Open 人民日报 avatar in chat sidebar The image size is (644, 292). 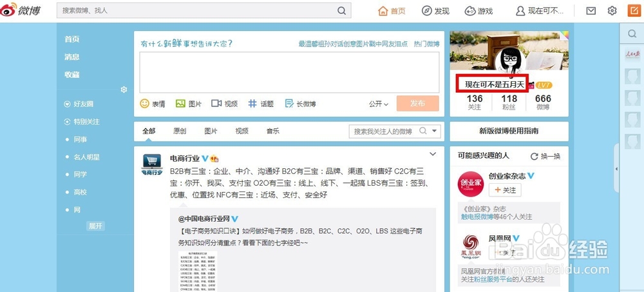point(632,55)
